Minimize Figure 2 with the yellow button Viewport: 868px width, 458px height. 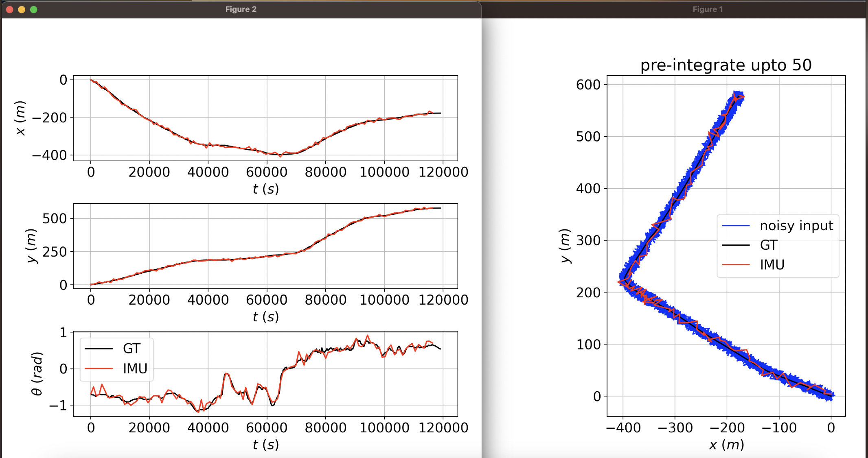pyautogui.click(x=22, y=9)
